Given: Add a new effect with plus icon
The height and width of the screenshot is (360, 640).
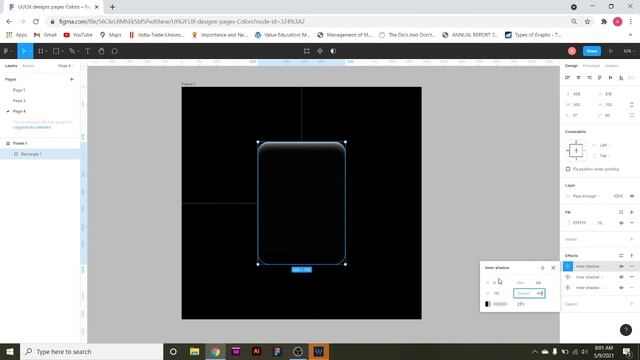Looking at the screenshot, I should tap(632, 256).
